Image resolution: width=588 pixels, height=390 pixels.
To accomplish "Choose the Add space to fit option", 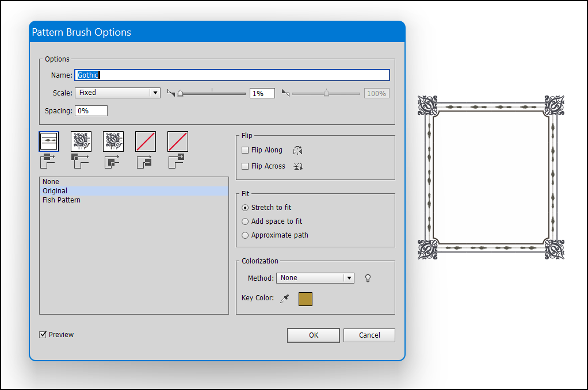I will coord(246,221).
